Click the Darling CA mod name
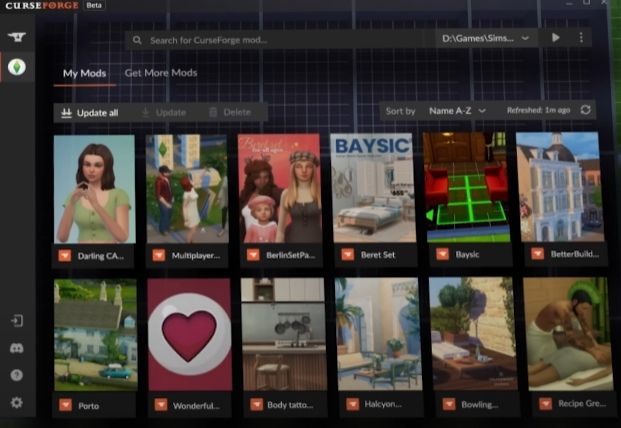 [101, 256]
